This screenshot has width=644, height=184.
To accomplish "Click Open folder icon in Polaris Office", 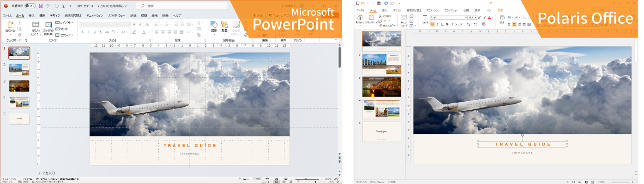I will 363,3.
